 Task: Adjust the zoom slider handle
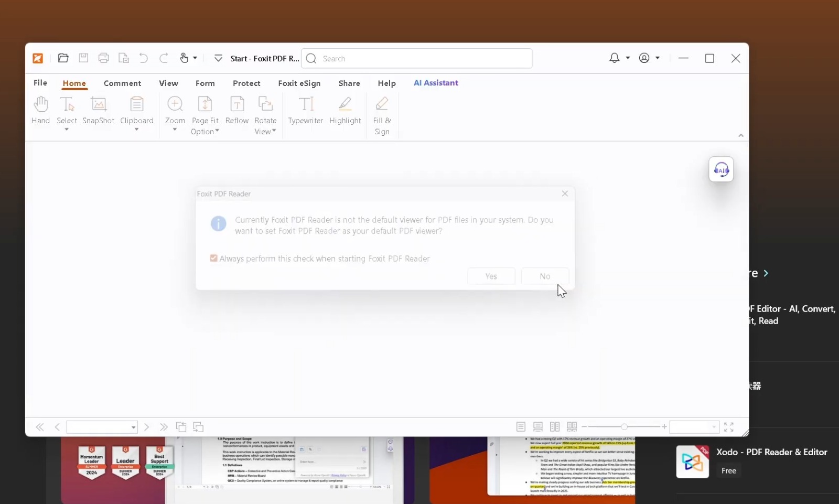(624, 427)
